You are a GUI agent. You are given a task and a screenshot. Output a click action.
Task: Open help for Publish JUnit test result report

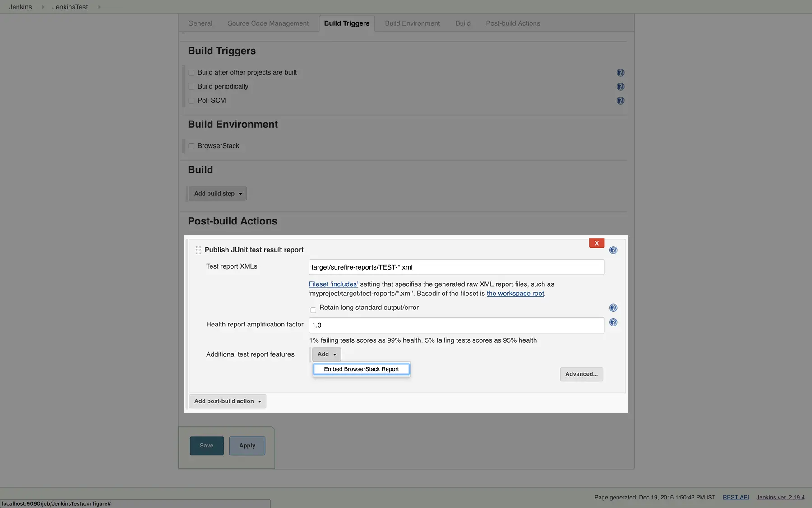pyautogui.click(x=613, y=250)
